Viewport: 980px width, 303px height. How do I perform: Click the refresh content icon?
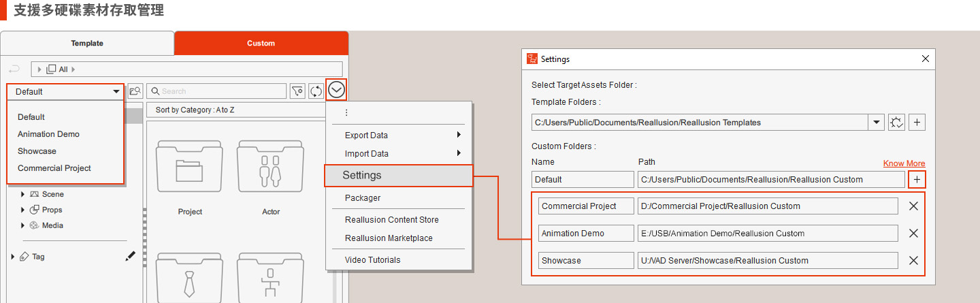(316, 91)
